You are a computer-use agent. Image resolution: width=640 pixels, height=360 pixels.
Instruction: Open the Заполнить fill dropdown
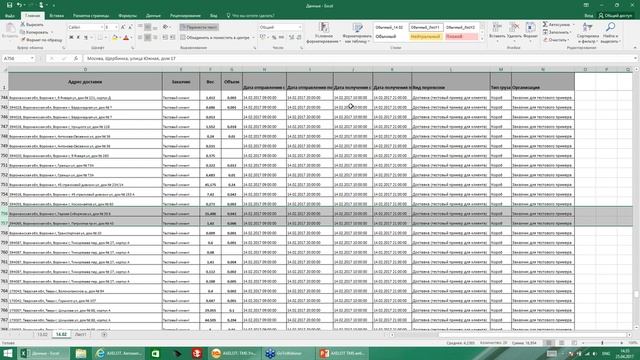tap(556, 32)
